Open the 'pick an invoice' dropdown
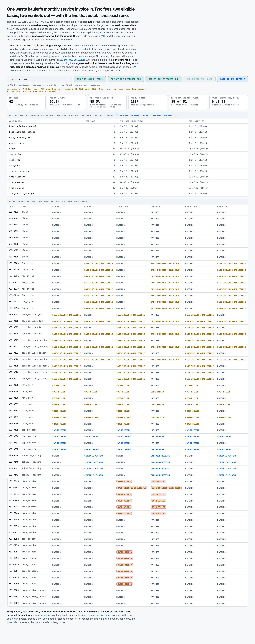The image size is (255, 644). point(40,79)
